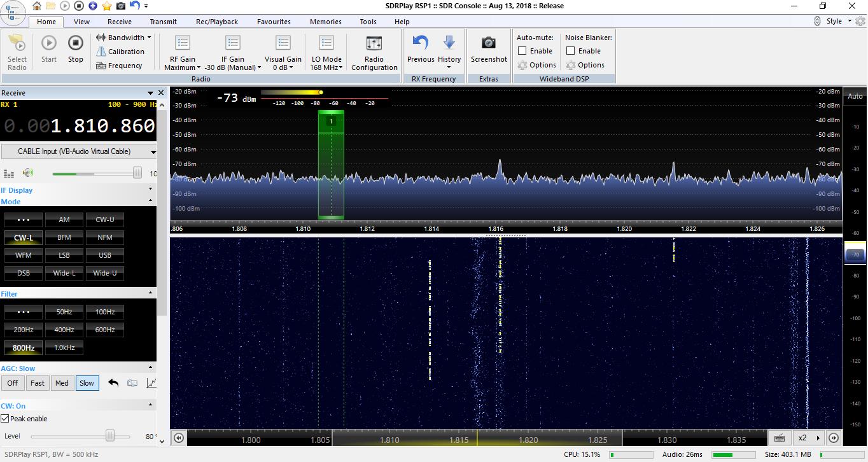Expand the CABLE Input audio device dropdown

coord(153,152)
